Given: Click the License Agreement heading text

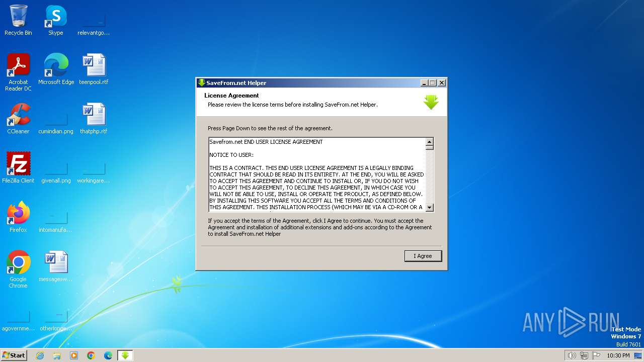Looking at the screenshot, I should [231, 96].
